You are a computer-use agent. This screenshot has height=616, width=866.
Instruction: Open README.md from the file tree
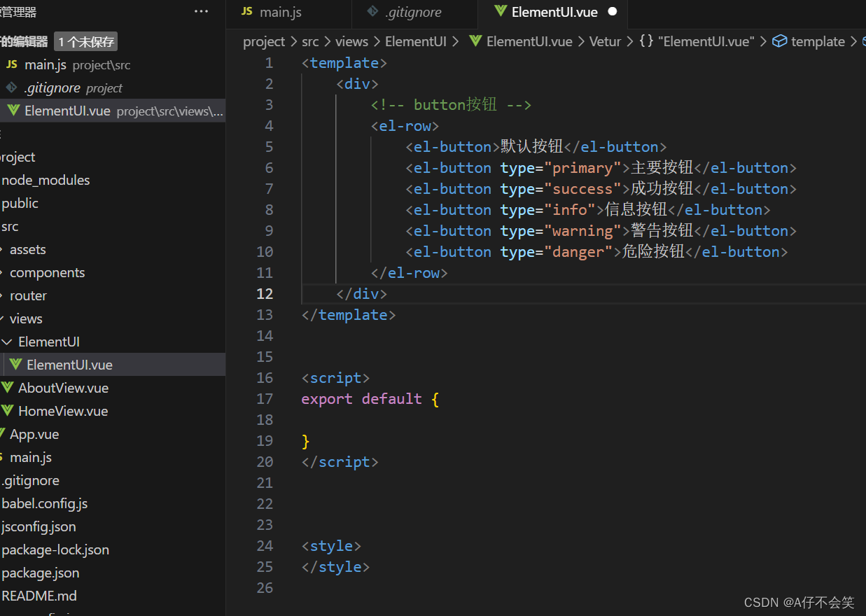pos(39,596)
